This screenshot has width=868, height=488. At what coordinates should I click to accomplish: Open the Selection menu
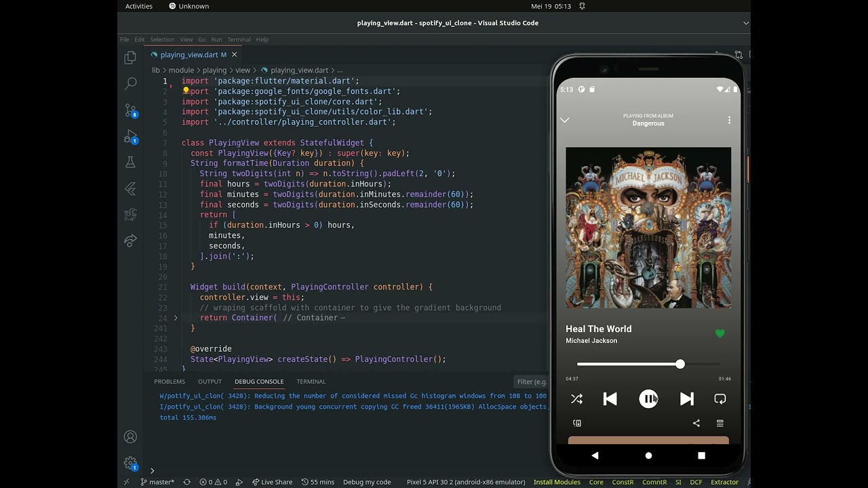pyautogui.click(x=162, y=39)
